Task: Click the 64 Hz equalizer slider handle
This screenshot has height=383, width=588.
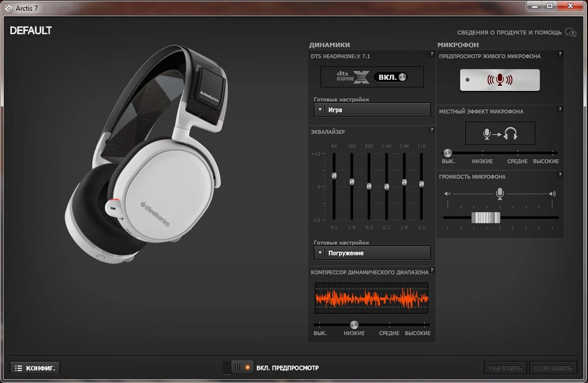Action: click(x=334, y=176)
